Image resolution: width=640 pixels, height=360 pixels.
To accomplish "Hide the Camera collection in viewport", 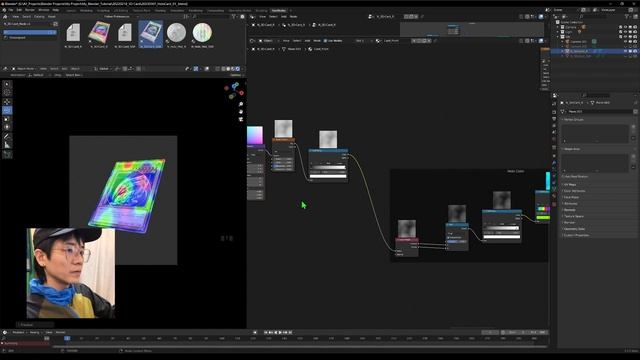I will pyautogui.click(x=625, y=27).
